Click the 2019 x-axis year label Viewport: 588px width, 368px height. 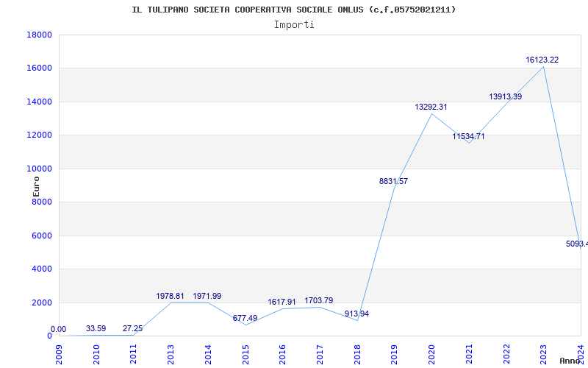pyautogui.click(x=395, y=354)
